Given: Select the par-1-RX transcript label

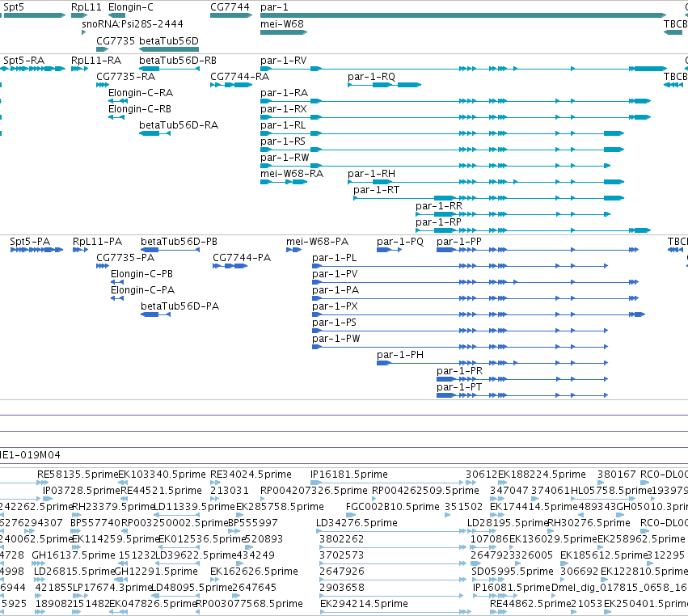Looking at the screenshot, I should pyautogui.click(x=284, y=109).
